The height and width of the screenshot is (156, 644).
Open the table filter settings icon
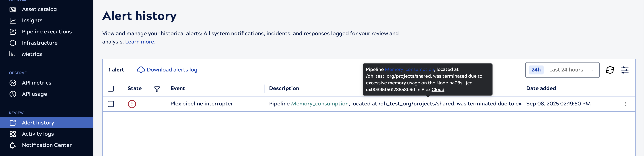625,70
